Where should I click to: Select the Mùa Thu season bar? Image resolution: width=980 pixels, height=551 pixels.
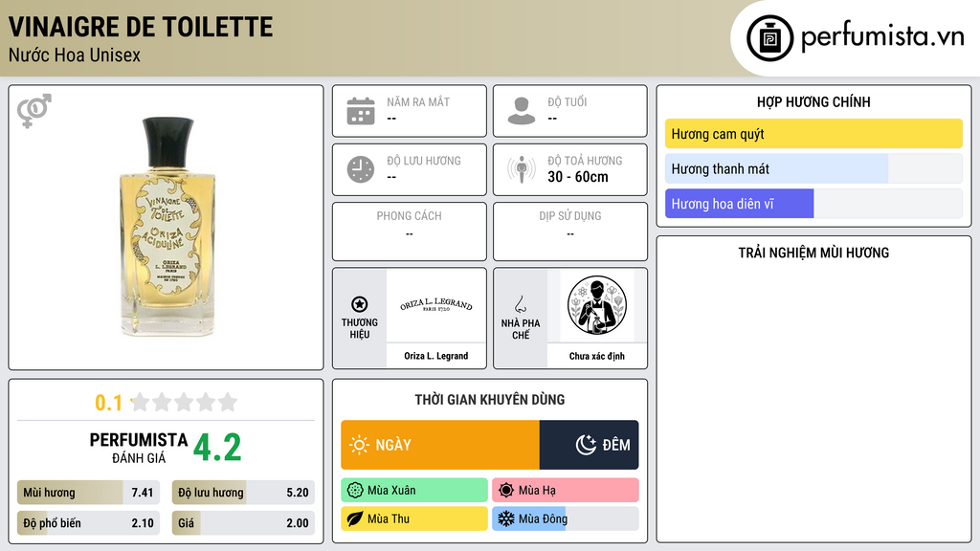pos(414,518)
